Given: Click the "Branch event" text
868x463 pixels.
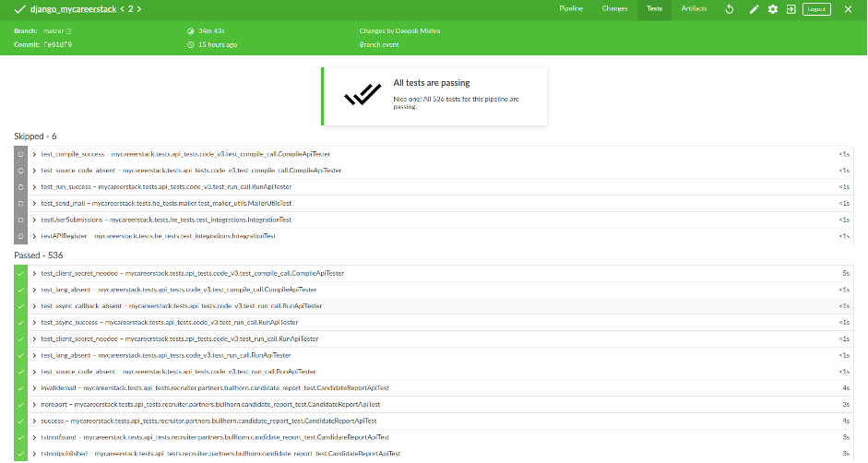Looking at the screenshot, I should pyautogui.click(x=379, y=45).
